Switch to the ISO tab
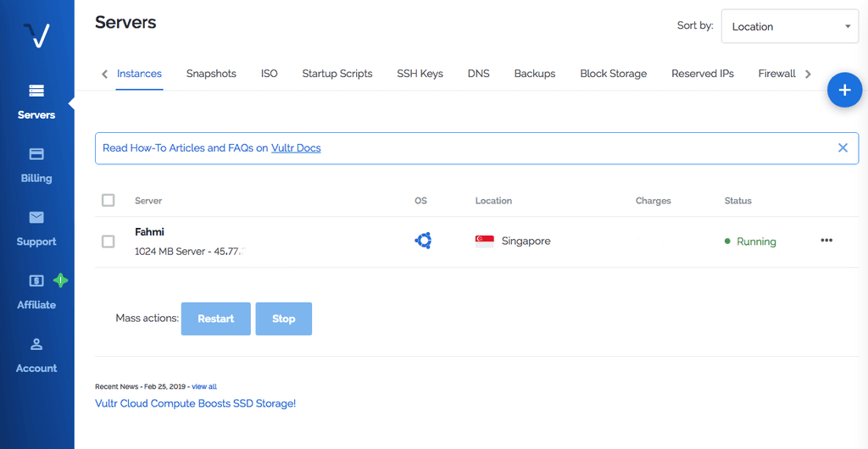 click(x=269, y=74)
